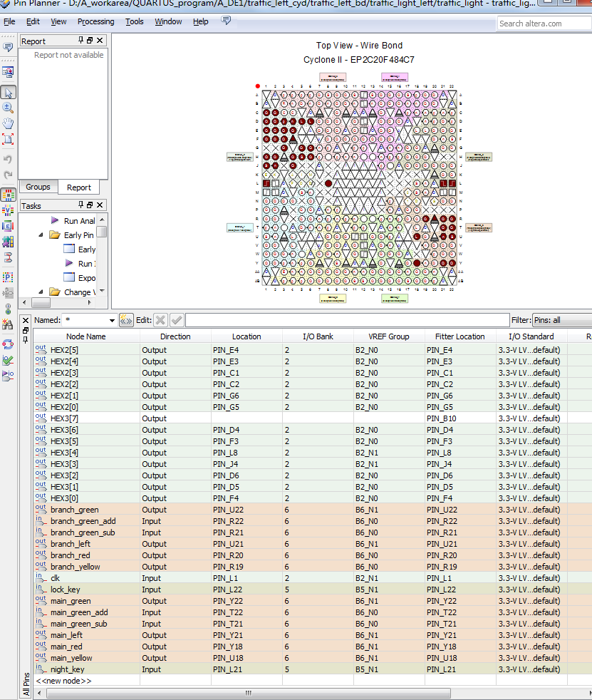Screen dimensions: 592x700
Task: Click the Fit in Window icon
Action: click(9, 139)
